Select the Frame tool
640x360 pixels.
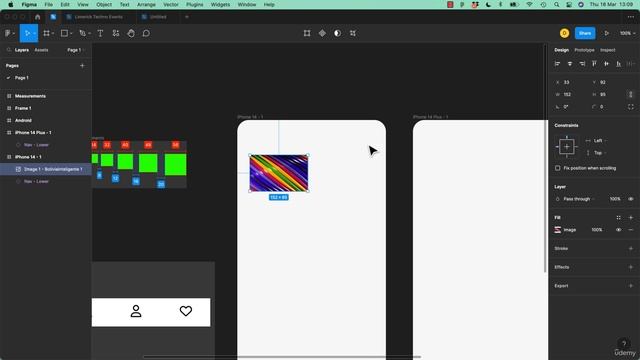pos(47,33)
